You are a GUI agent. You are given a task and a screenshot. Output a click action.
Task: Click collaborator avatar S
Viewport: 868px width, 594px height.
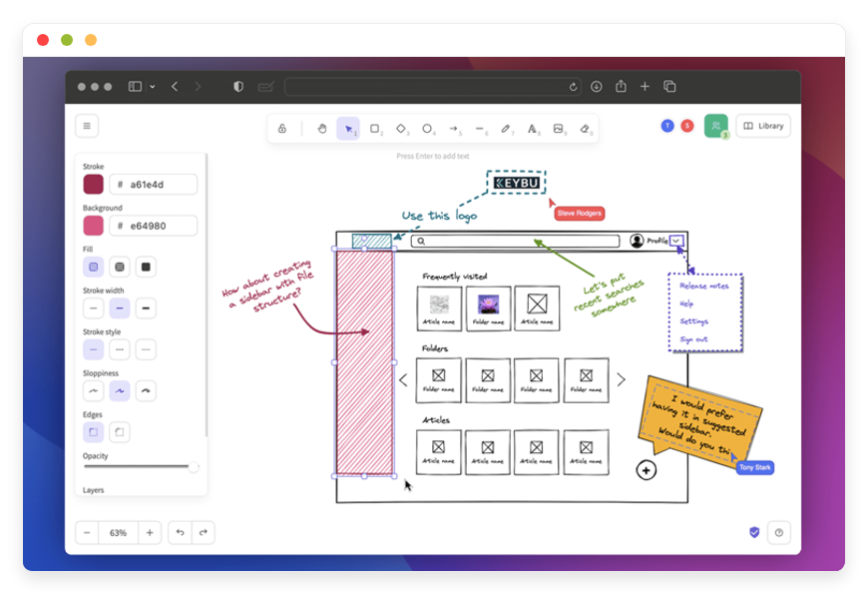click(x=687, y=126)
